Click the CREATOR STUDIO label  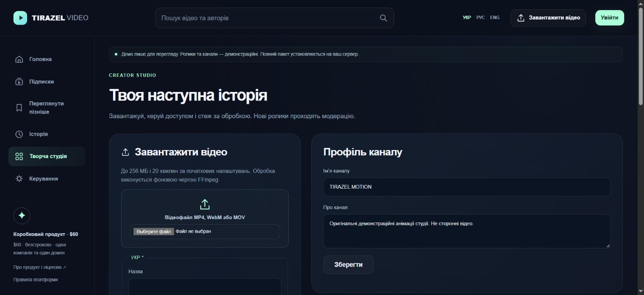tap(133, 75)
